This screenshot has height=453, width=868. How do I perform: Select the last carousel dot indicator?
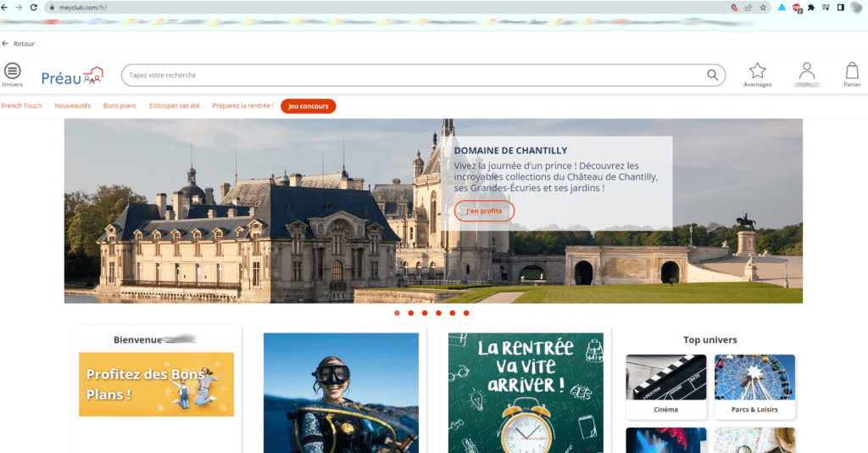click(466, 313)
